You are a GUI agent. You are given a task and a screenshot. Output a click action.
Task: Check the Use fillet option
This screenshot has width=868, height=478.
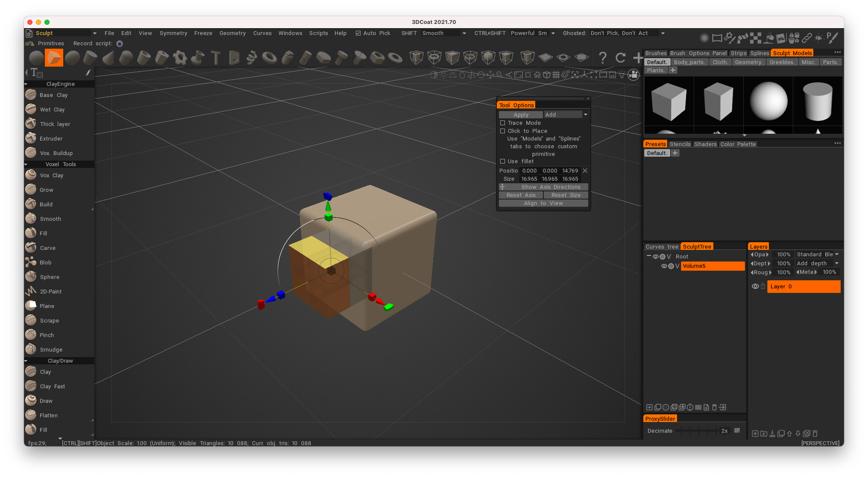503,161
